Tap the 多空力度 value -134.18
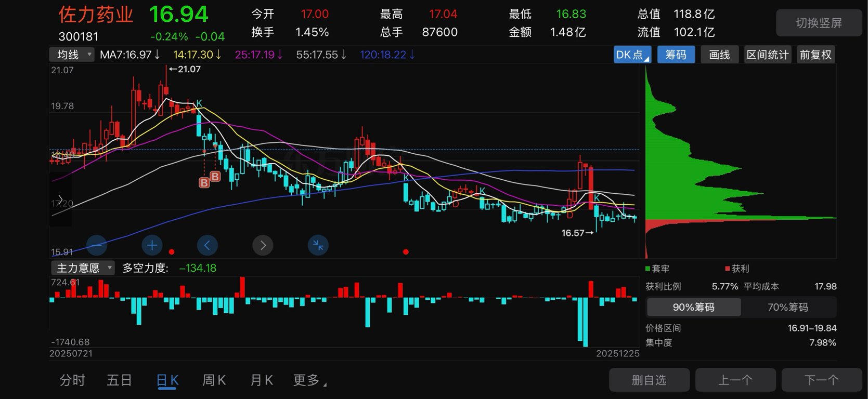Image resolution: width=868 pixels, height=399 pixels. pos(198,268)
